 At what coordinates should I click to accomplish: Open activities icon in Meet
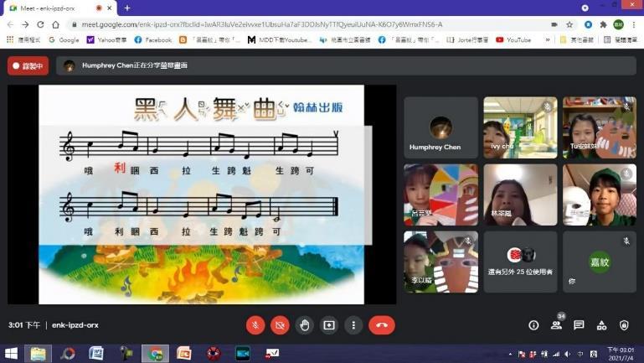601,325
